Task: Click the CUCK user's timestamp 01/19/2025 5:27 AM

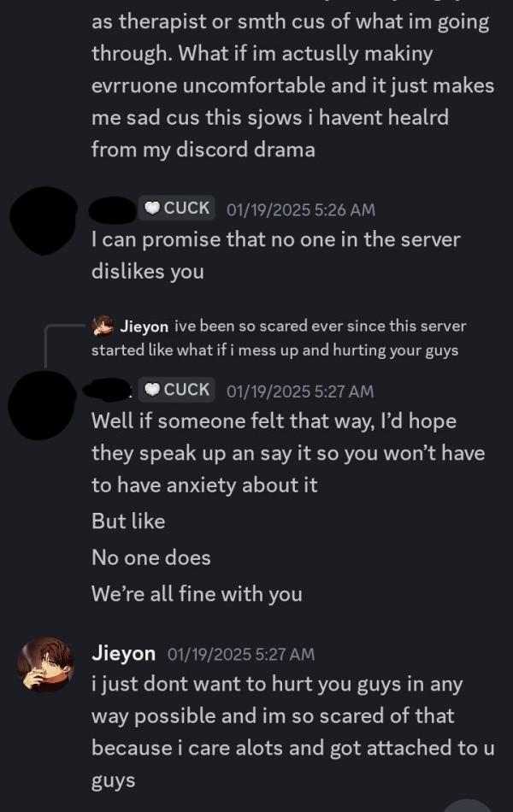Action: tap(300, 391)
